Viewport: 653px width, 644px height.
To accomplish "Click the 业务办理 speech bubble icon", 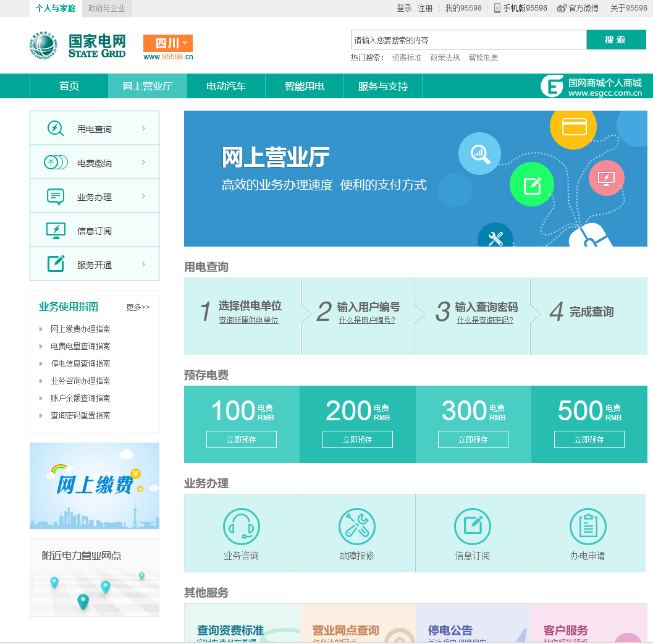I will coord(56,197).
